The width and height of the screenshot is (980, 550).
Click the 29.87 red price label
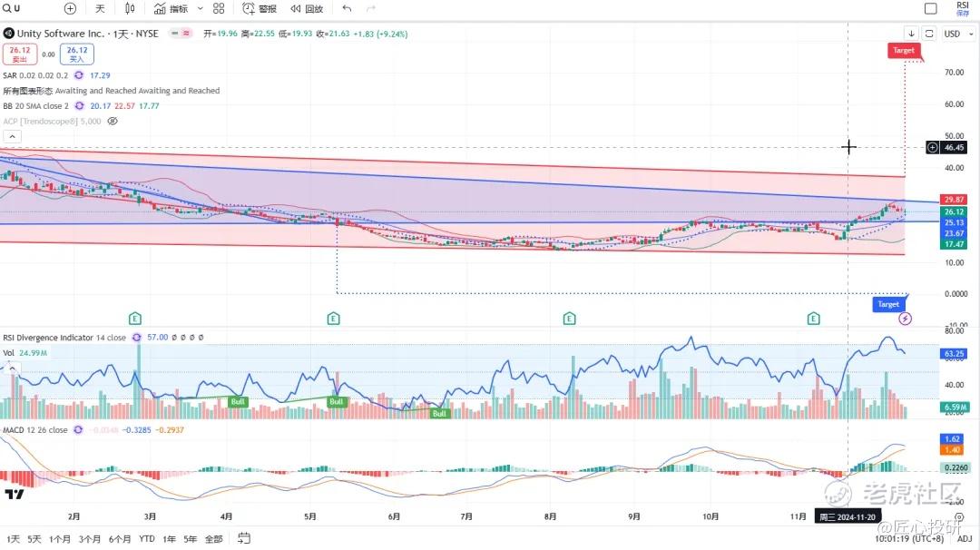(954, 200)
